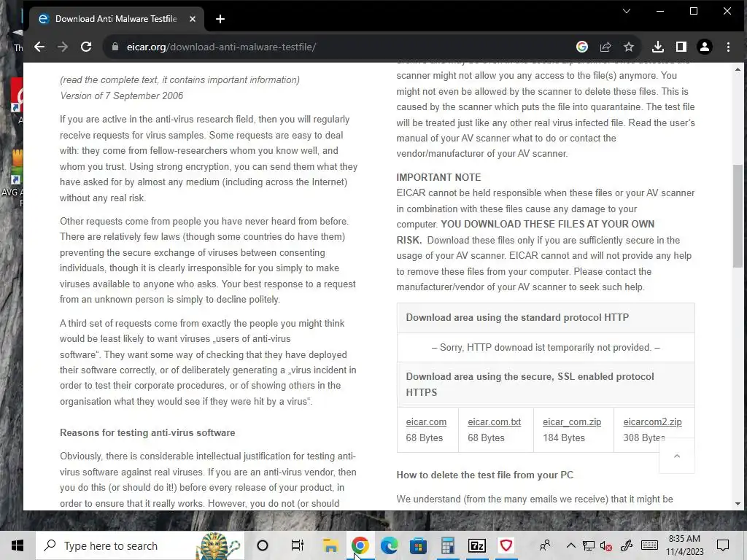The image size is (747, 560).
Task: Open Microsoft Store taskbar icon
Action: pyautogui.click(x=418, y=545)
